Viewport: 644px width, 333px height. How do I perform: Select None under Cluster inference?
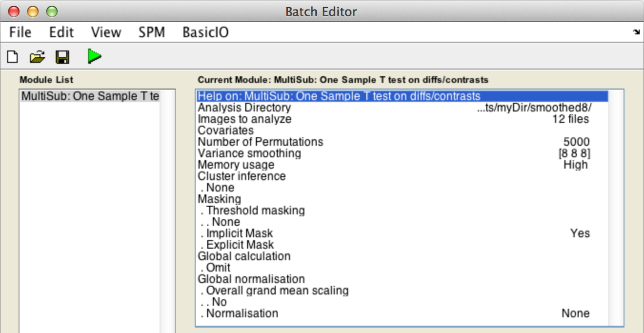(x=402, y=188)
